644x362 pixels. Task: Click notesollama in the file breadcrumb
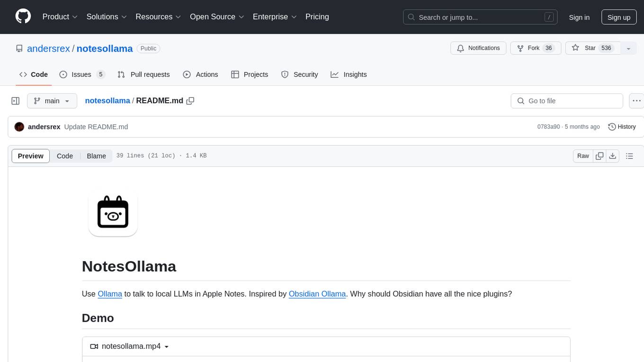[107, 100]
